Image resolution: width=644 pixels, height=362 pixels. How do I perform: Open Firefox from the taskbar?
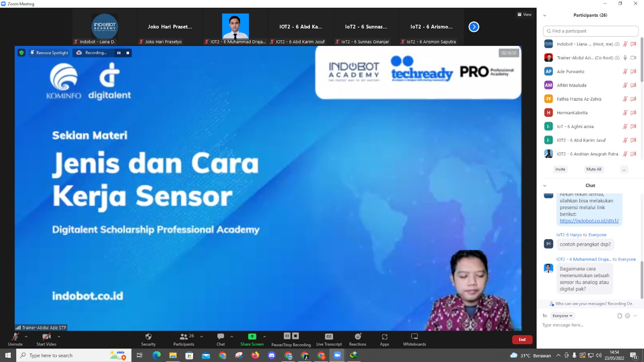pyautogui.click(x=255, y=355)
